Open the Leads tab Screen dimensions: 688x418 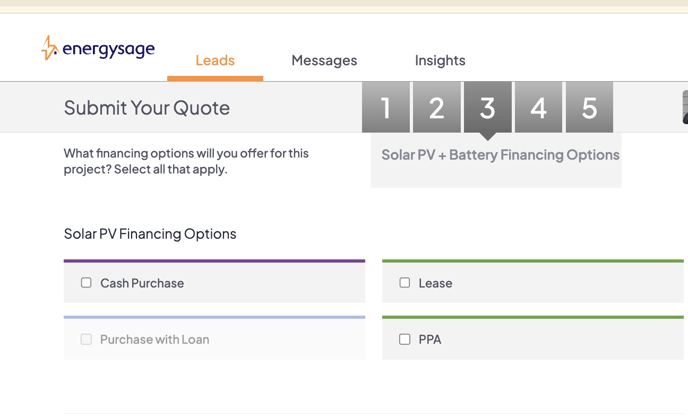point(215,60)
